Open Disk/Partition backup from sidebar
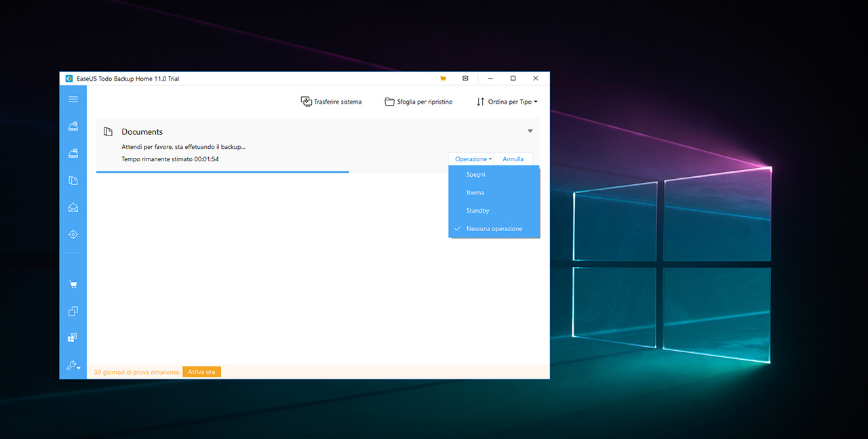This screenshot has height=439, width=868. click(x=73, y=126)
